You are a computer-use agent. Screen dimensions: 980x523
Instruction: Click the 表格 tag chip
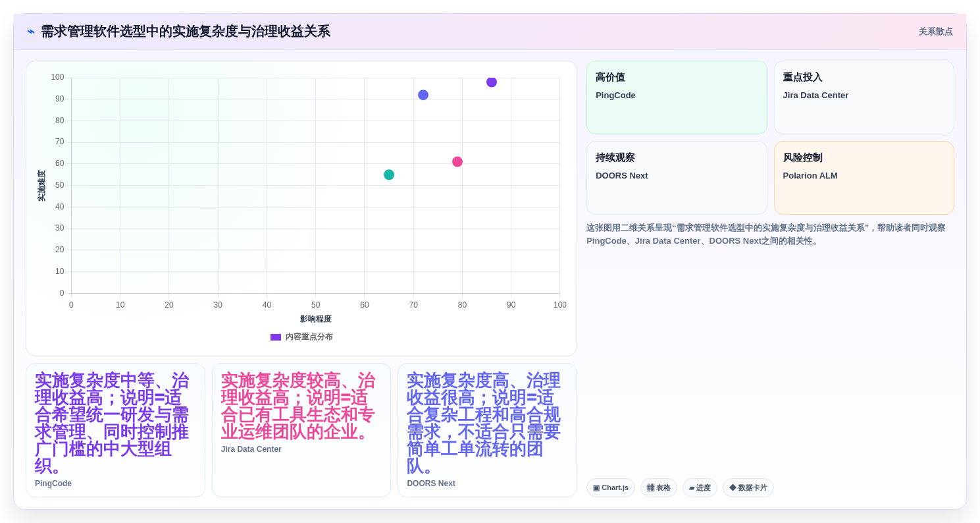tap(659, 488)
